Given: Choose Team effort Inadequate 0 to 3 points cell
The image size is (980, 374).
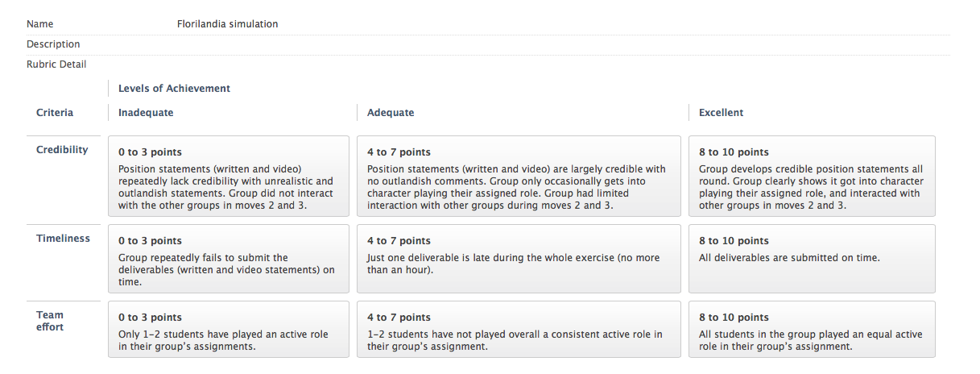Looking at the screenshot, I should coord(229,329).
